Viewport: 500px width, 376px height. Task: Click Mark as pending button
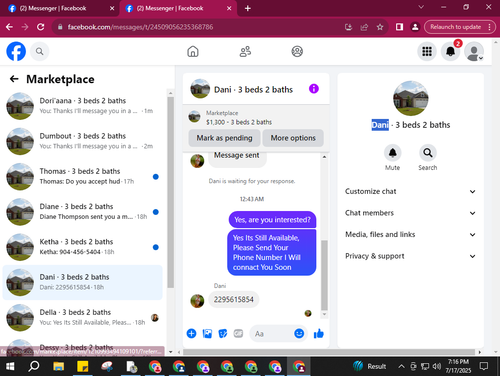(x=224, y=138)
